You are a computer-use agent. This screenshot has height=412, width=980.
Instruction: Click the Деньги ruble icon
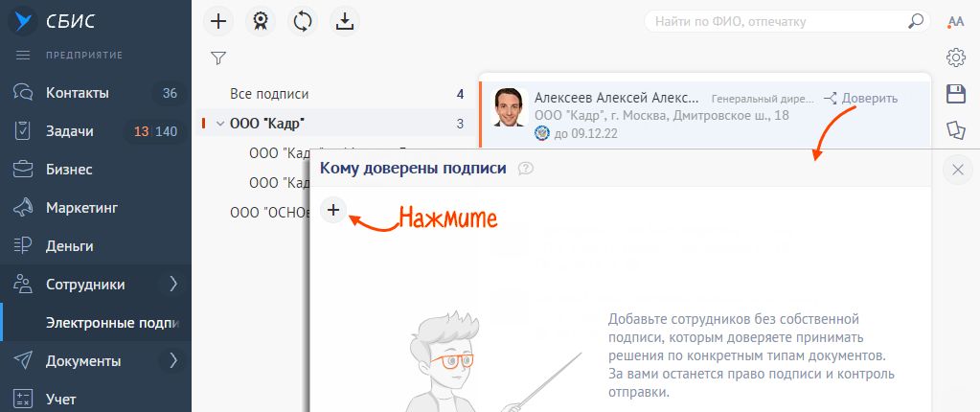click(23, 245)
